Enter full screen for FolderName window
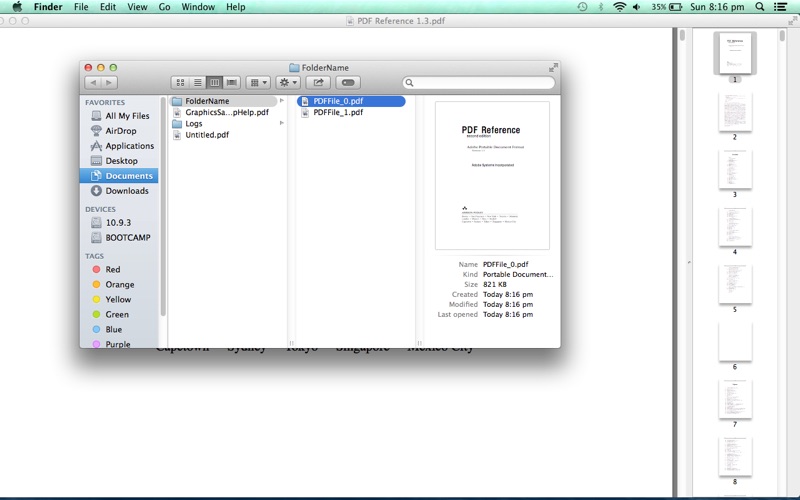This screenshot has width=800, height=500. (553, 67)
